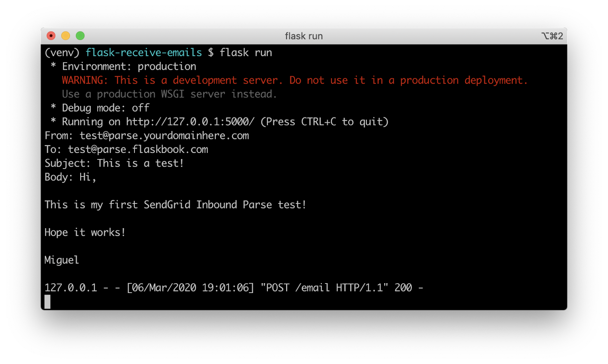
Task: Open the http://127.0.0.1:5000/ server URL
Action: click(x=190, y=122)
